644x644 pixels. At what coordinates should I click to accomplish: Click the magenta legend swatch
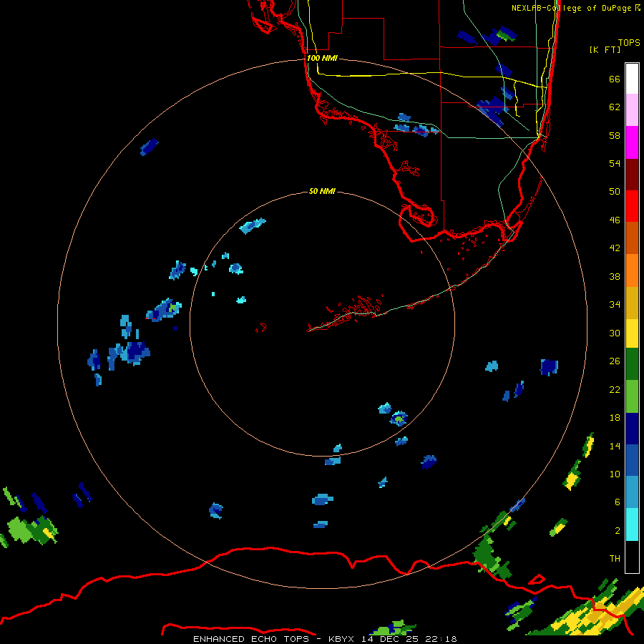click(x=632, y=142)
